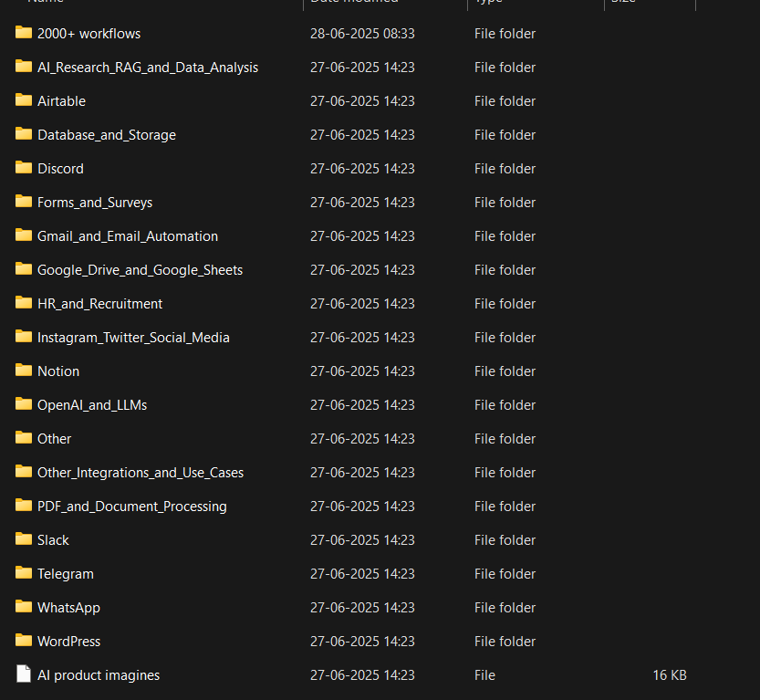Click the Notion folder icon
Image resolution: width=760 pixels, height=700 pixels.
[x=24, y=370]
